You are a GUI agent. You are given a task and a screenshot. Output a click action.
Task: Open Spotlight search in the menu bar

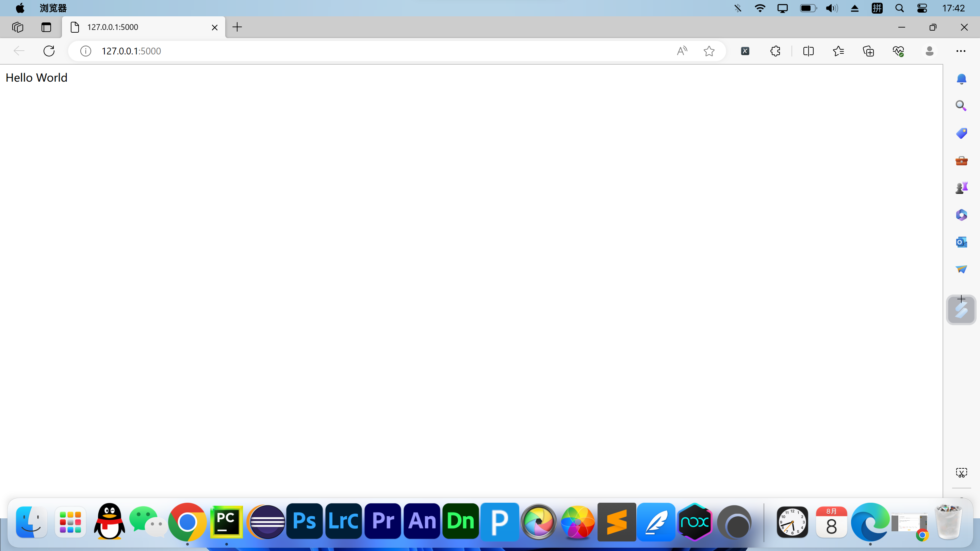(900, 8)
